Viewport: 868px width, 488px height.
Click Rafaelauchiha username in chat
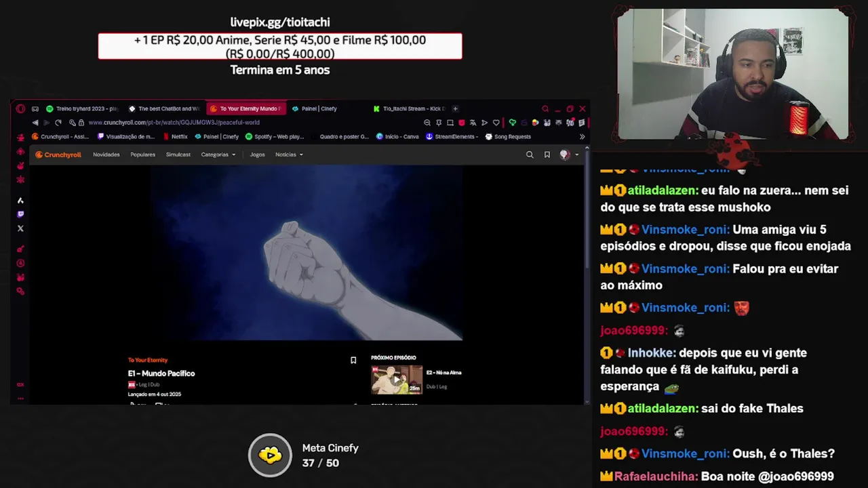656,476
